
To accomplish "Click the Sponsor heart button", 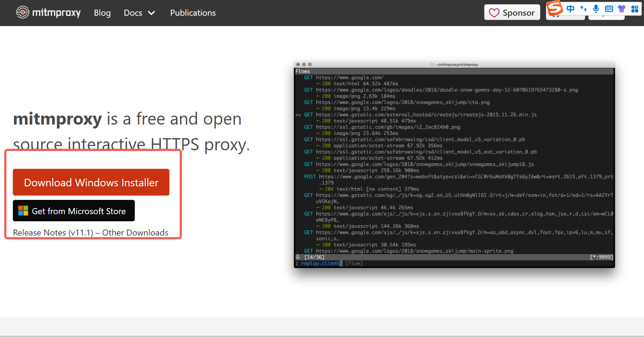I will pos(512,12).
